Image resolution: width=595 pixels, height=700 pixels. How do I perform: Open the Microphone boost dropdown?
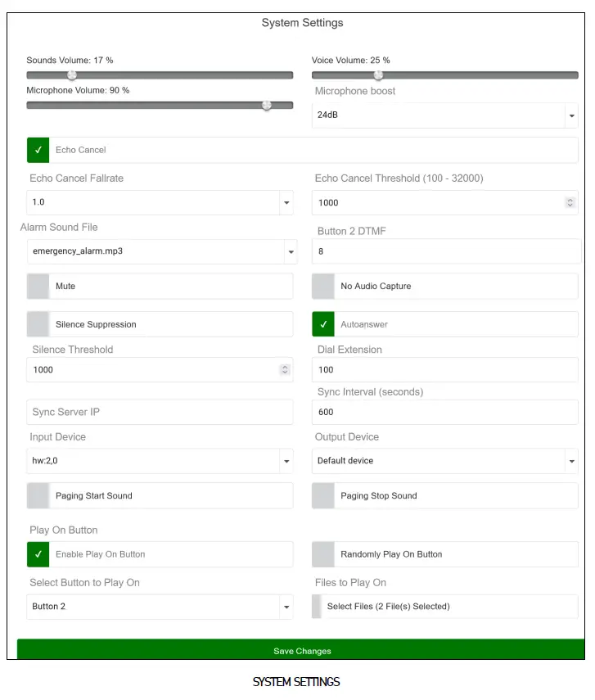click(x=572, y=115)
